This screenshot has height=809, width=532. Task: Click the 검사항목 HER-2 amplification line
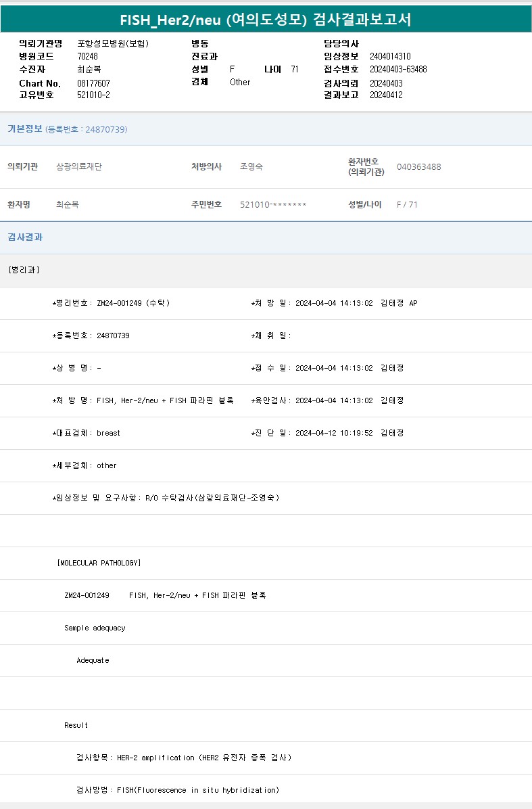click(x=184, y=758)
